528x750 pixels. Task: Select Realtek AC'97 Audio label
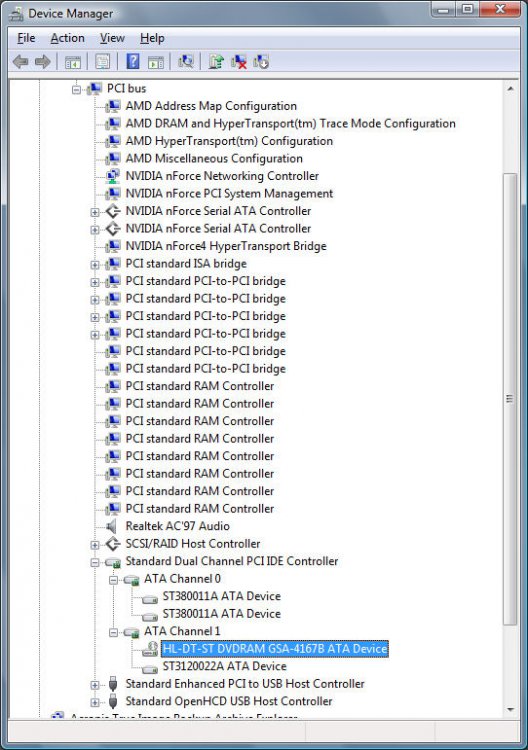pyautogui.click(x=177, y=526)
